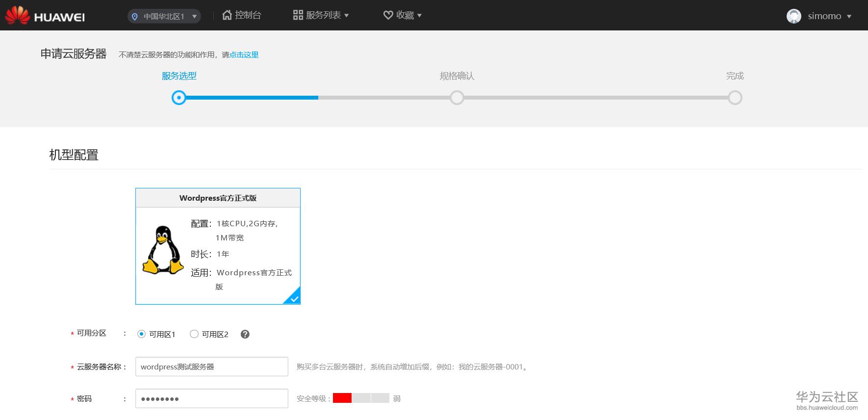Select the 服务选型 step label
Screen dimensions: 868x420
tap(179, 76)
